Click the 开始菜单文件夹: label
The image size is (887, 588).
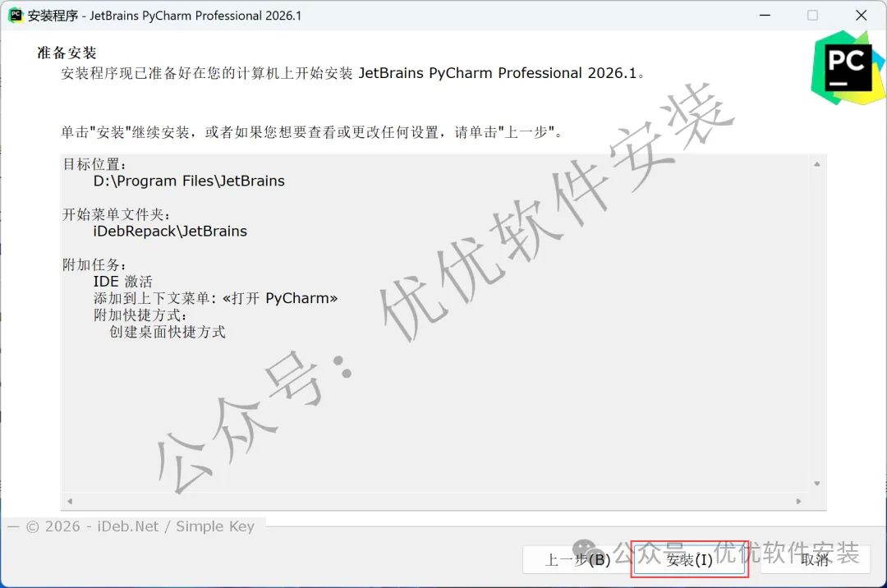[x=116, y=215]
